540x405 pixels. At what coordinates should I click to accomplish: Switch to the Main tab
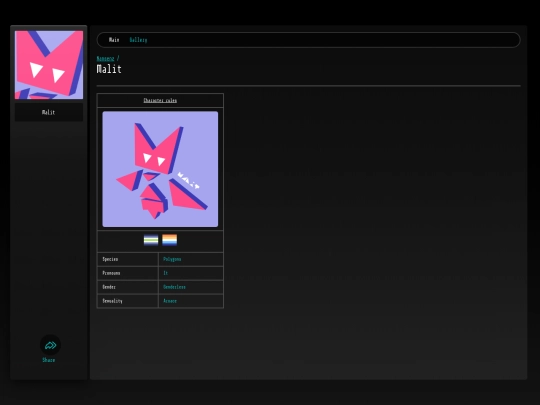(114, 40)
